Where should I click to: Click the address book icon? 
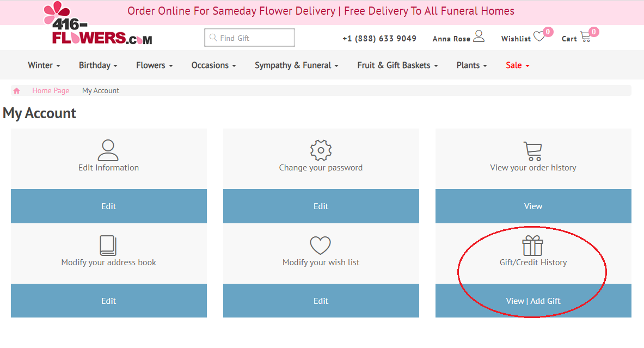(108, 246)
